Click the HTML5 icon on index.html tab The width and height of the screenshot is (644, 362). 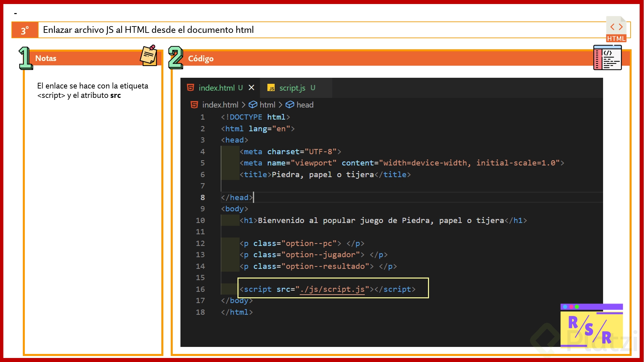(191, 87)
